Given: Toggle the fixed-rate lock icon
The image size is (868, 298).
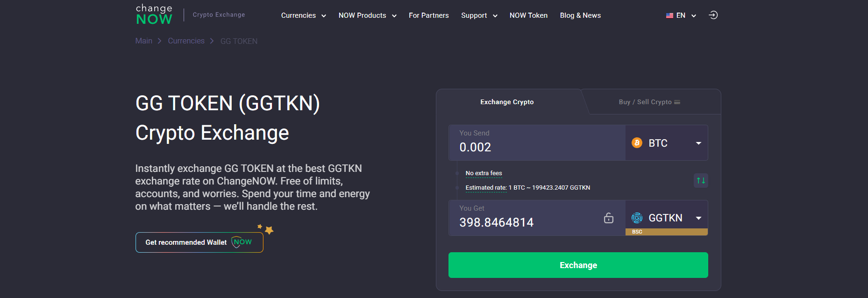Looking at the screenshot, I should tap(608, 218).
